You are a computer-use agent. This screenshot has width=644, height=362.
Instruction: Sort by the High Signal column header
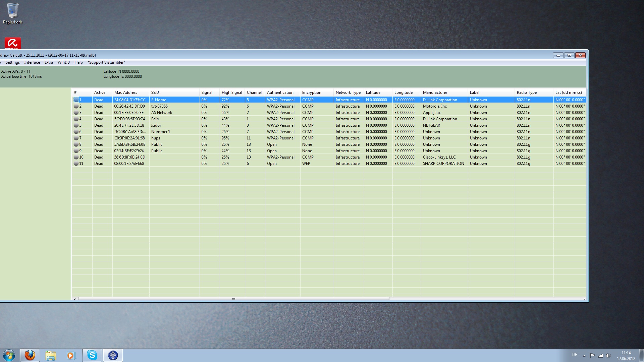[232, 93]
